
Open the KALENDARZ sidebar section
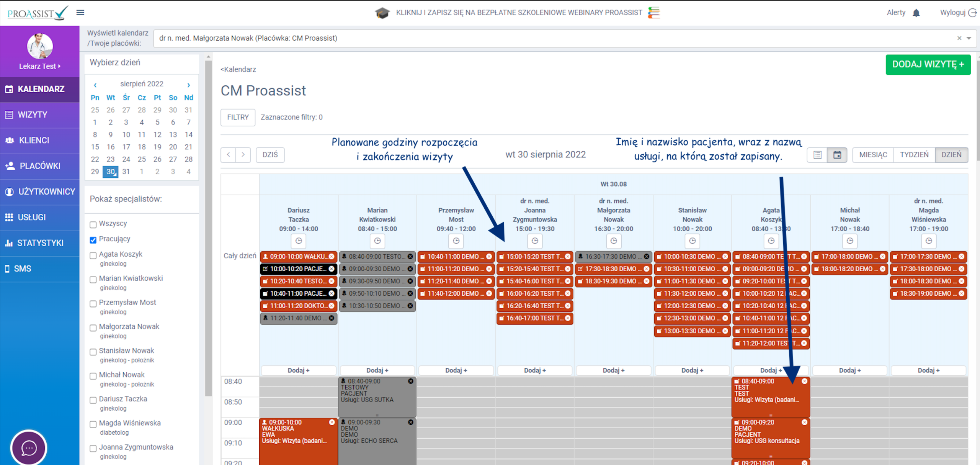coord(40,89)
